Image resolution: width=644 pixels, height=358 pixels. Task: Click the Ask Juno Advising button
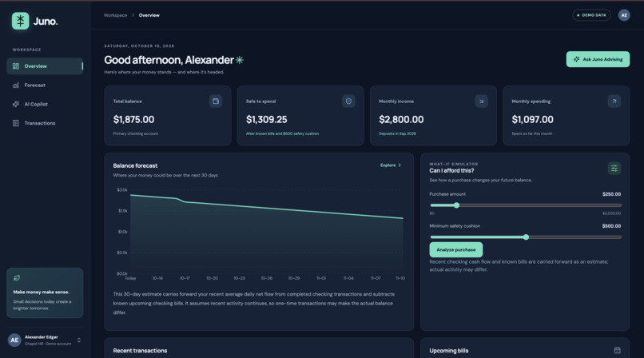pyautogui.click(x=598, y=59)
